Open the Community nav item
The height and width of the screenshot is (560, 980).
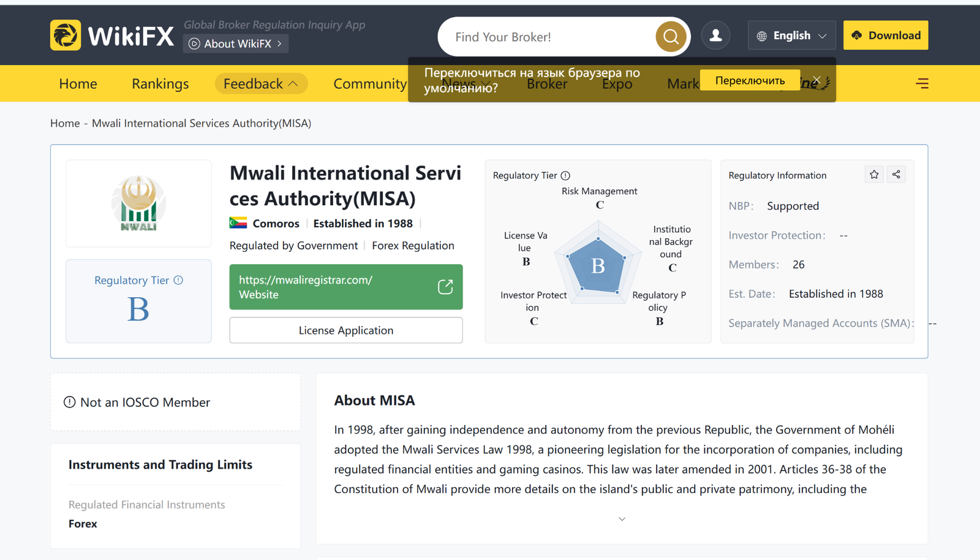tap(370, 83)
